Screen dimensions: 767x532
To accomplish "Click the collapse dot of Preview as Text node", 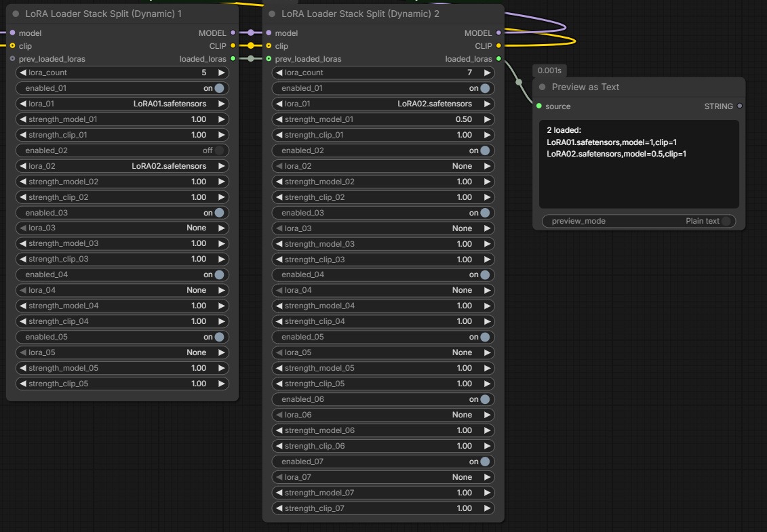I will pos(542,87).
